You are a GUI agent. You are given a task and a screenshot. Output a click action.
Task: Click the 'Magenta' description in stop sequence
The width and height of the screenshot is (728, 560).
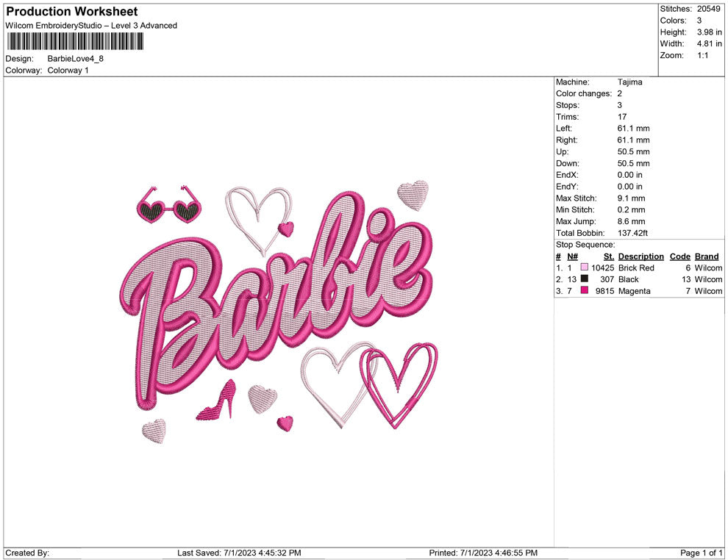pos(634,291)
